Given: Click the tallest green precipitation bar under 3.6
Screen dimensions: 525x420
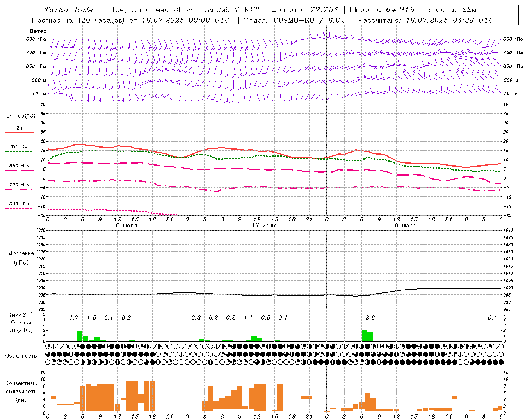Looking at the screenshot, I should point(364,336).
